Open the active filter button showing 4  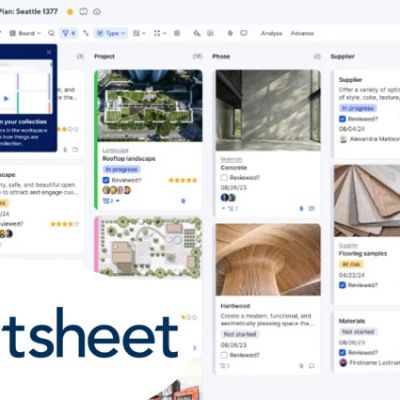pyautogui.click(x=69, y=33)
